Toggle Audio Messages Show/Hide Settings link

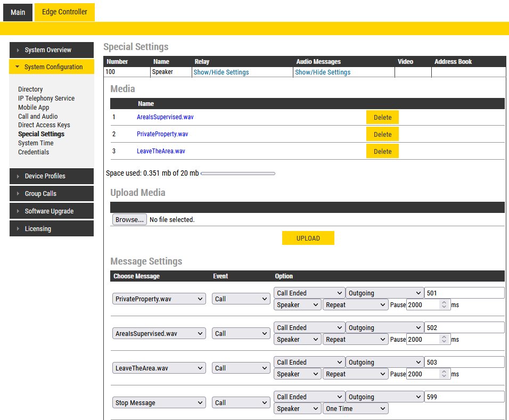click(x=323, y=72)
